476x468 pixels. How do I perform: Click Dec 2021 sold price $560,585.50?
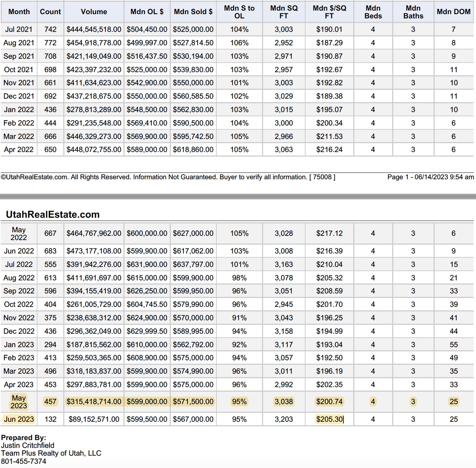click(x=193, y=96)
